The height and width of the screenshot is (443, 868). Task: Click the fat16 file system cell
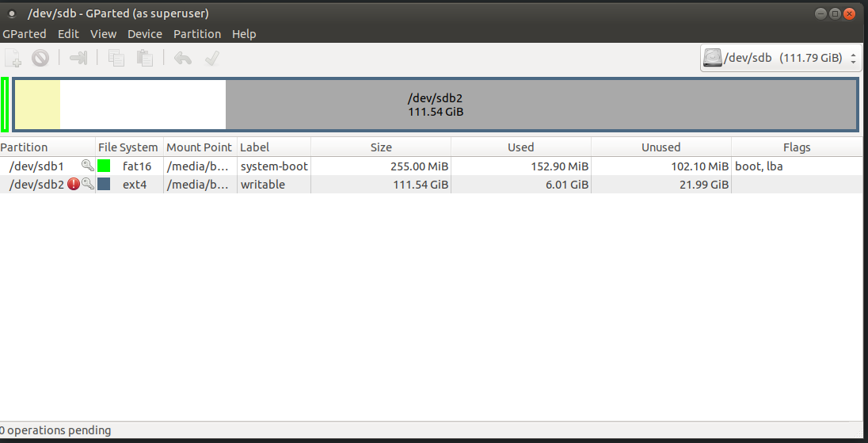137,166
